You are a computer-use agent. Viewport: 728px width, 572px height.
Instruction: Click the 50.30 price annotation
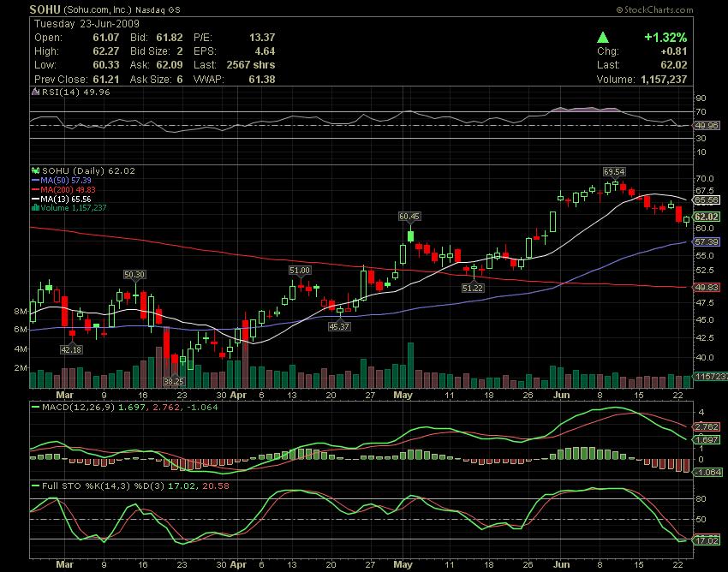coord(134,275)
